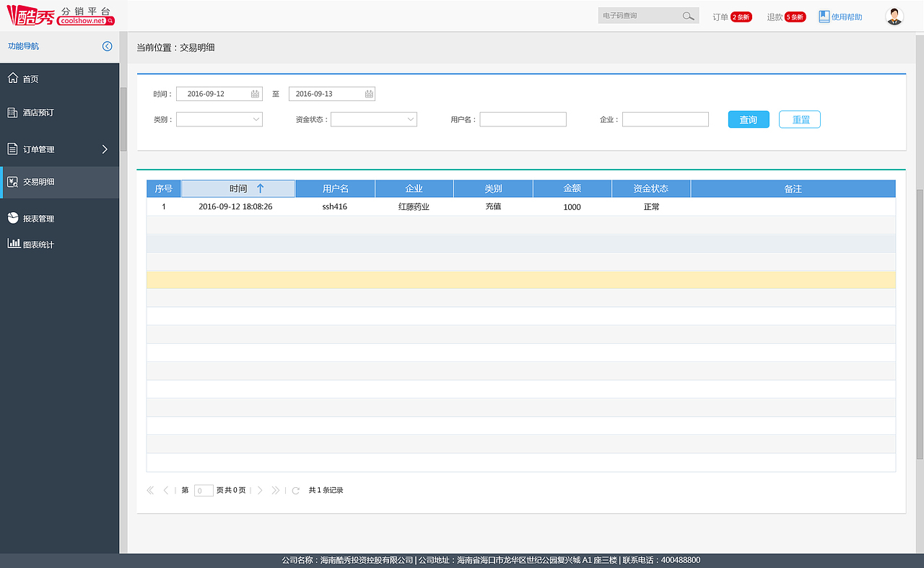Expand the 订单管理 submenu chevron

105,149
